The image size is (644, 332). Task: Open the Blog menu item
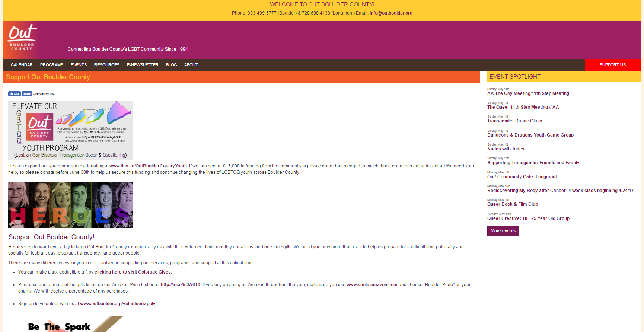coord(171,65)
